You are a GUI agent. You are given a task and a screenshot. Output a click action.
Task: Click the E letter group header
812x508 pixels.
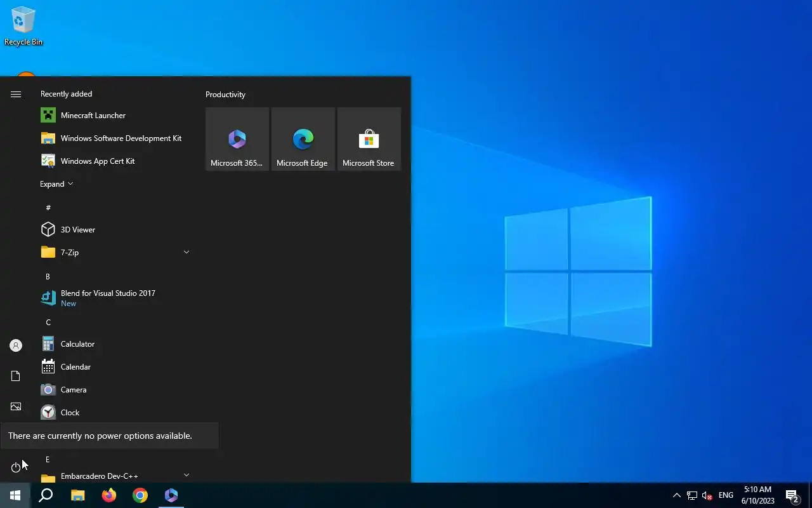48,459
